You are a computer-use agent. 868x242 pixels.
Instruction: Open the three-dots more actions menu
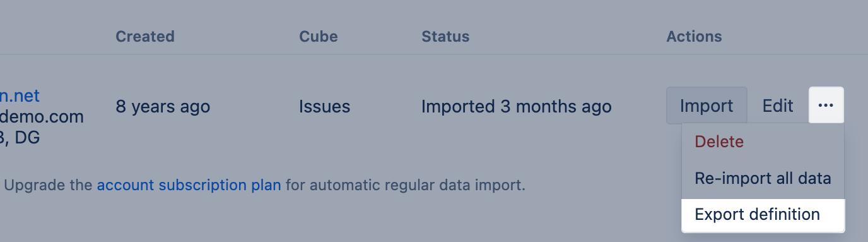[x=826, y=106]
